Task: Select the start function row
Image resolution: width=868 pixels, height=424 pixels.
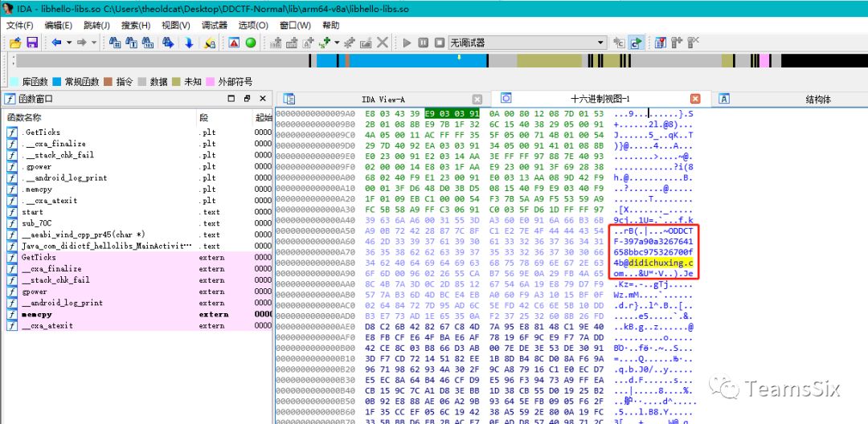Action: click(139, 212)
